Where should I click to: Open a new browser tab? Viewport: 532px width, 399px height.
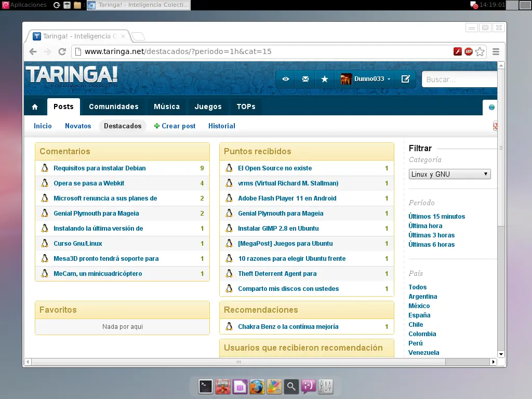coord(138,36)
